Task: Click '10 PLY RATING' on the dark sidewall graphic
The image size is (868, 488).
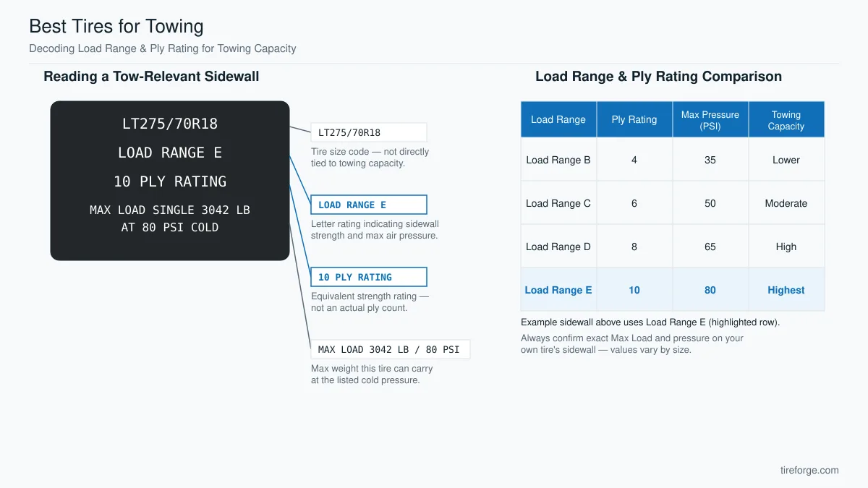Action: point(170,181)
